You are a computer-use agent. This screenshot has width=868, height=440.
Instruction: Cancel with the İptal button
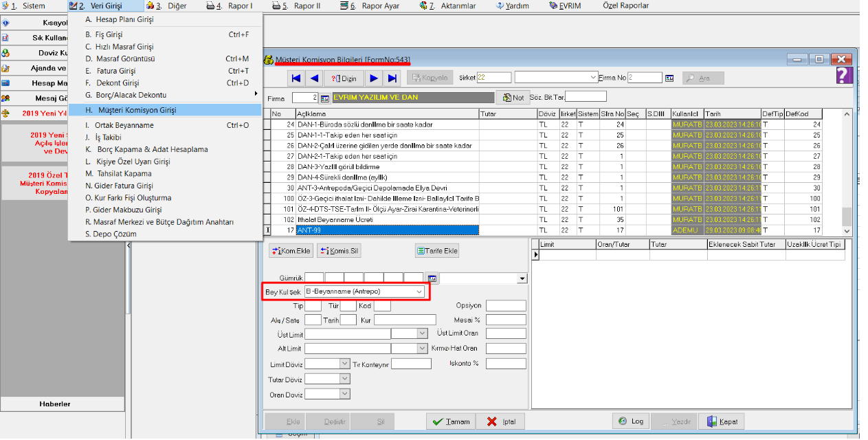point(501,421)
